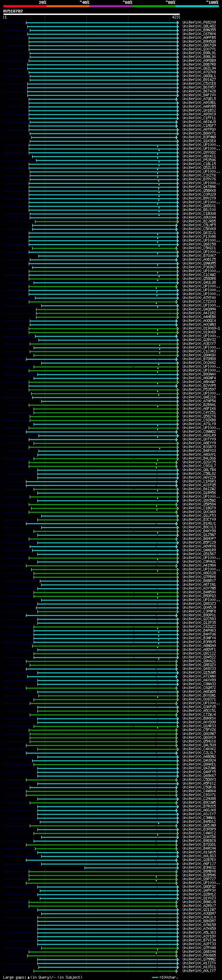222x980 pixels.
Task: Click the query end position 423
Action: (175, 17)
